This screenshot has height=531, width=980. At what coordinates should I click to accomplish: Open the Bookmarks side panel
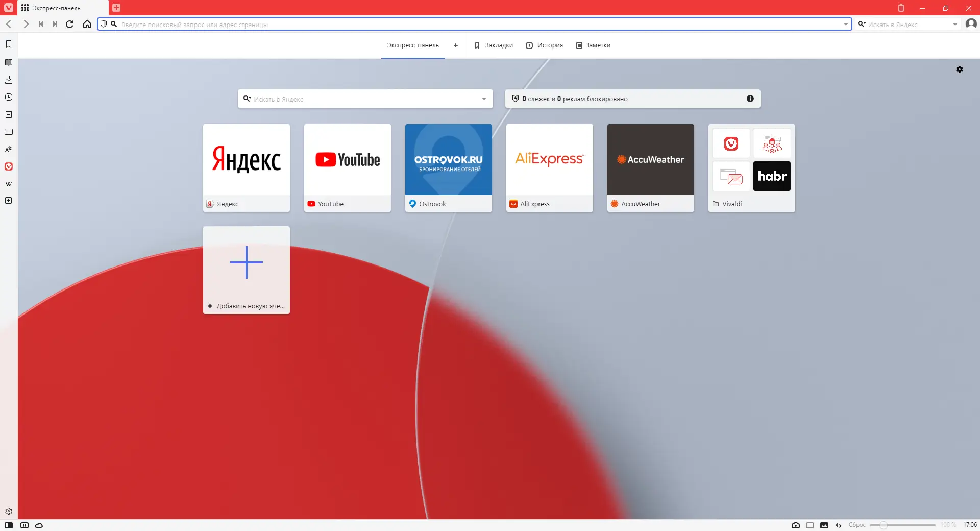(x=9, y=44)
